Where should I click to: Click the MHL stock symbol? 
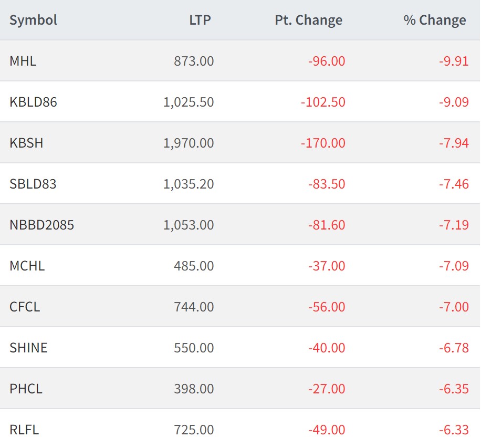pos(23,61)
